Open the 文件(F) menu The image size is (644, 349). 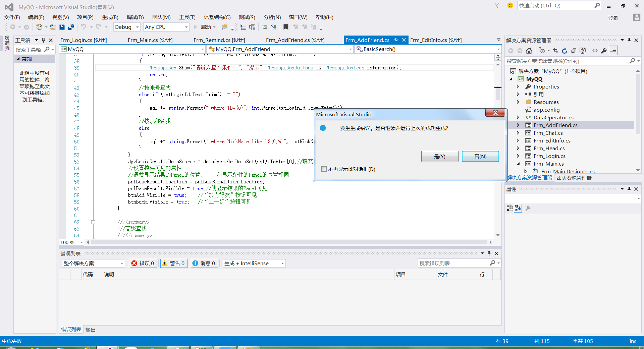coord(12,17)
